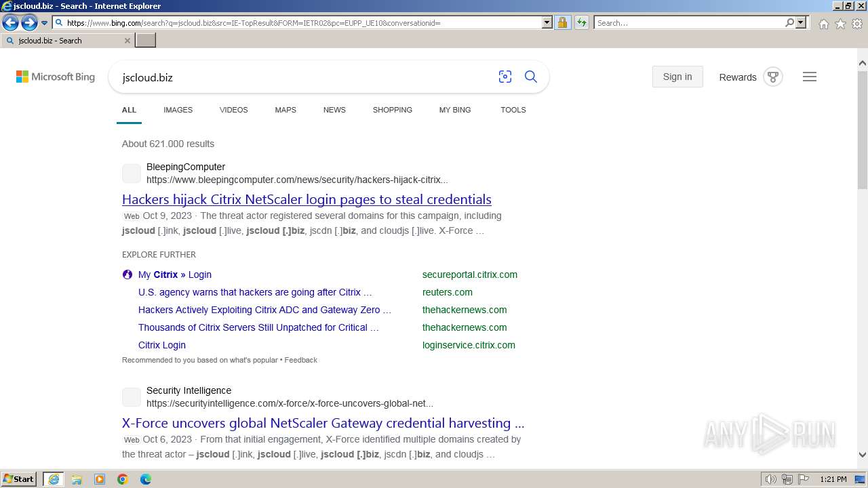The width and height of the screenshot is (868, 488).
Task: Click the Microsoft Bing logo
Action: point(56,77)
